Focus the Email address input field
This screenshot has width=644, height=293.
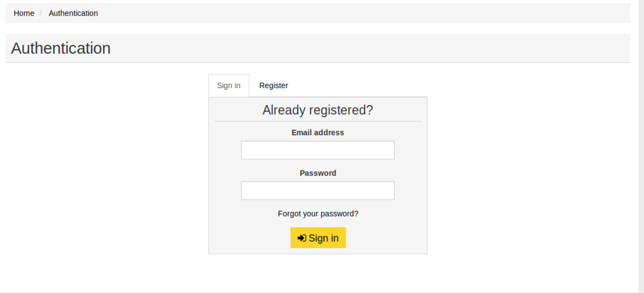coord(317,151)
